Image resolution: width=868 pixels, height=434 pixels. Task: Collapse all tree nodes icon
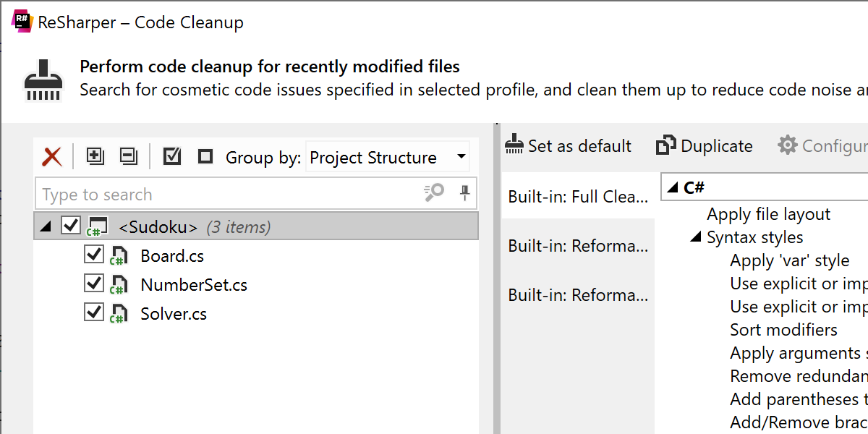pyautogui.click(x=128, y=156)
